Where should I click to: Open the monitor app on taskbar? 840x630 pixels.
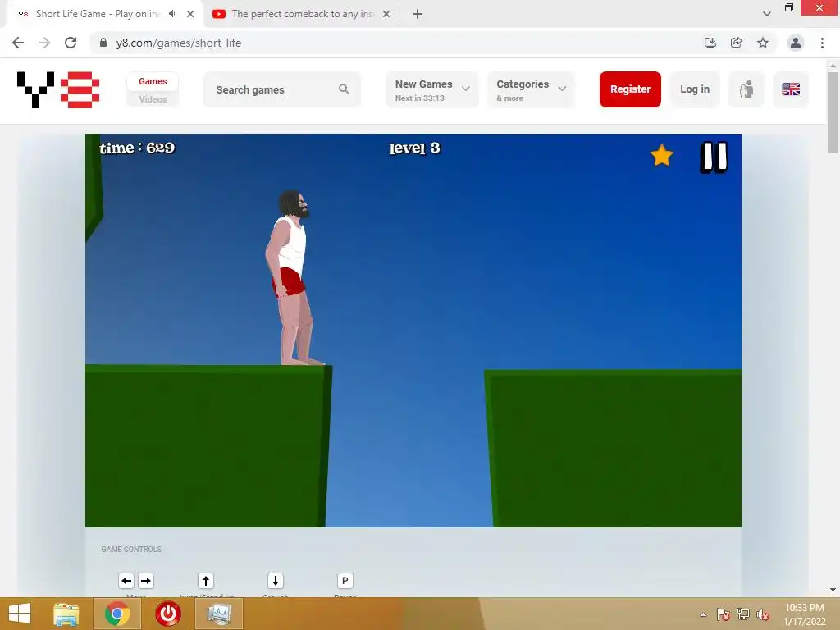(218, 614)
